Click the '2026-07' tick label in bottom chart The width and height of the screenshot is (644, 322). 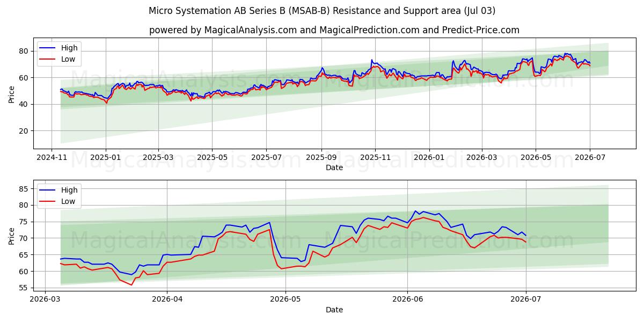[x=526, y=300]
